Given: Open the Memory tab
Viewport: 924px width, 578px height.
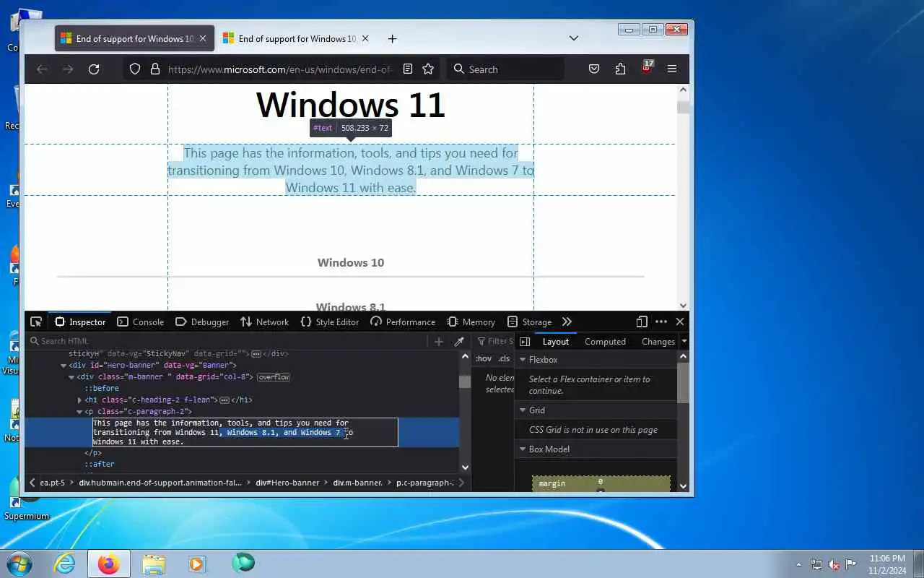Looking at the screenshot, I should click(x=471, y=322).
